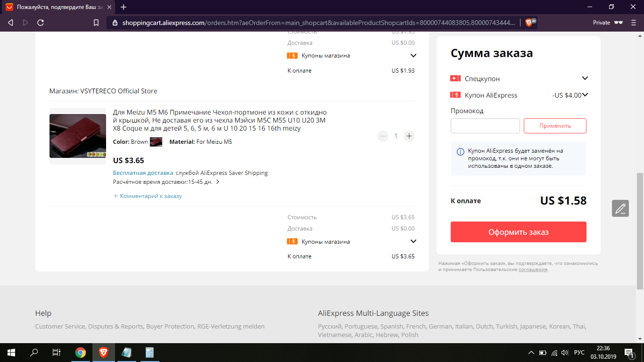
Task: Open the Windows notification center
Action: (629, 352)
